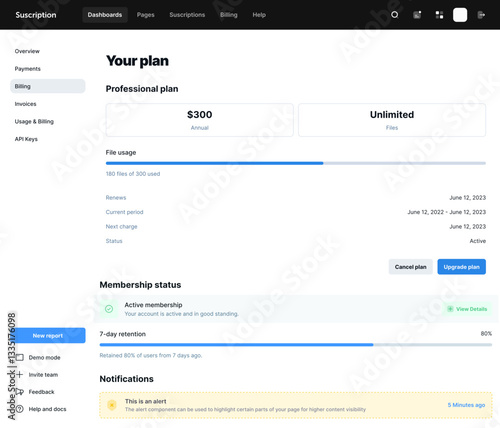500x428 pixels.
Task: Click the Demo mode icon in sidebar
Action: [x=20, y=357]
